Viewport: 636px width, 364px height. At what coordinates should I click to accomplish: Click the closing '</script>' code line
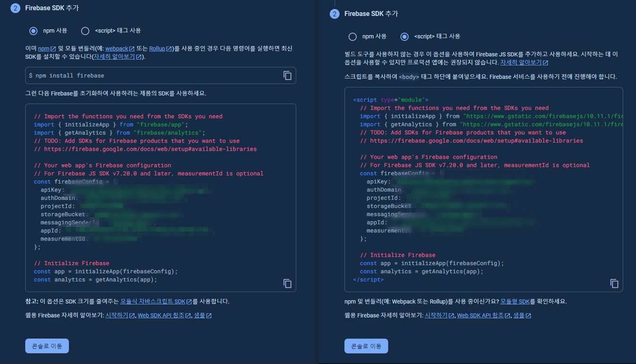click(x=368, y=280)
